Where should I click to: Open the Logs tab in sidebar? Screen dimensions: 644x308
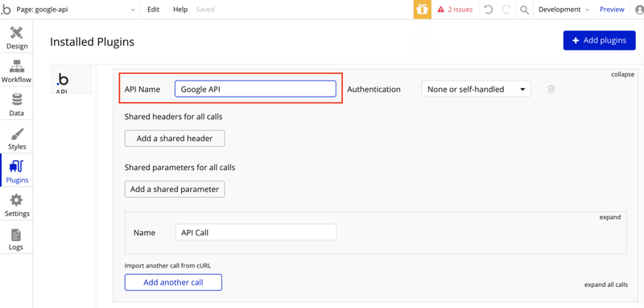17,238
